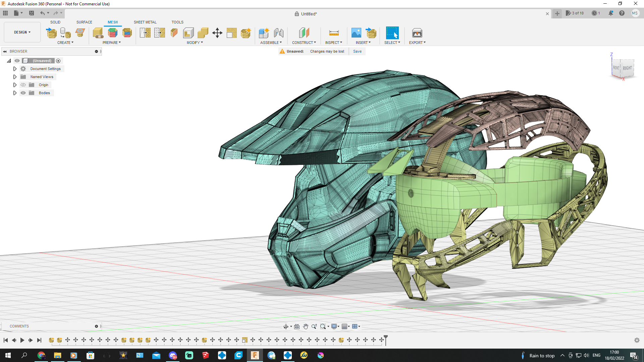Screen dimensions: 644x362
Task: Switch to the SURFACE tab
Action: point(84,22)
